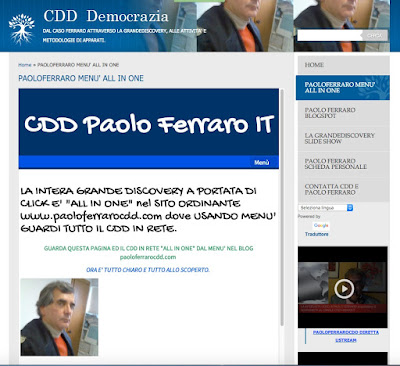Click the embedded frame vertical scrollbar
The width and height of the screenshot is (400, 366).
(x=282, y=207)
